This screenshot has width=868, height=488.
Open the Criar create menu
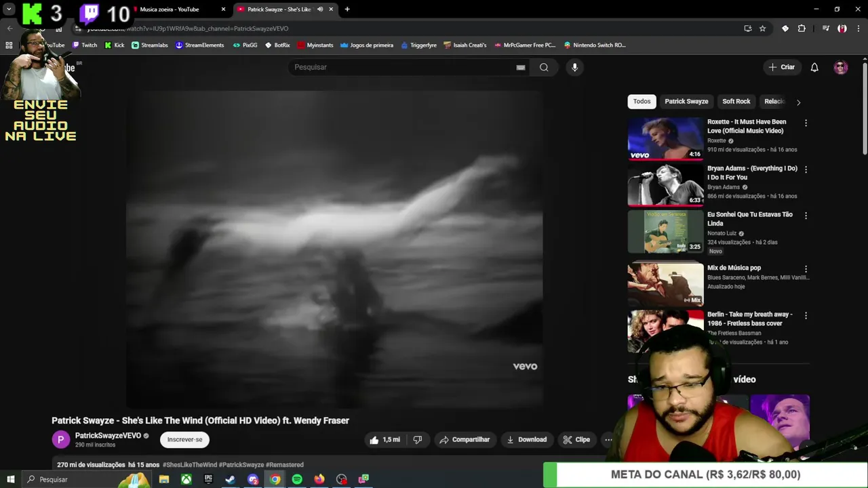pyautogui.click(x=781, y=67)
